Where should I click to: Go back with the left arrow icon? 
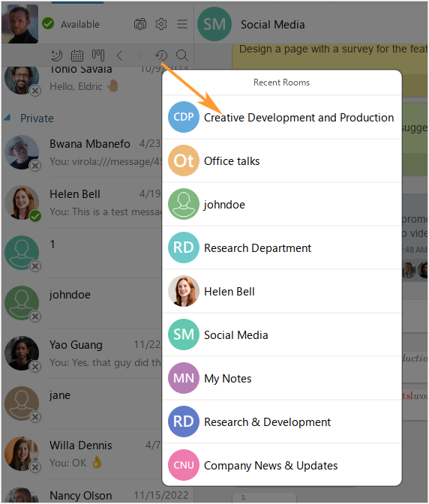(x=119, y=55)
